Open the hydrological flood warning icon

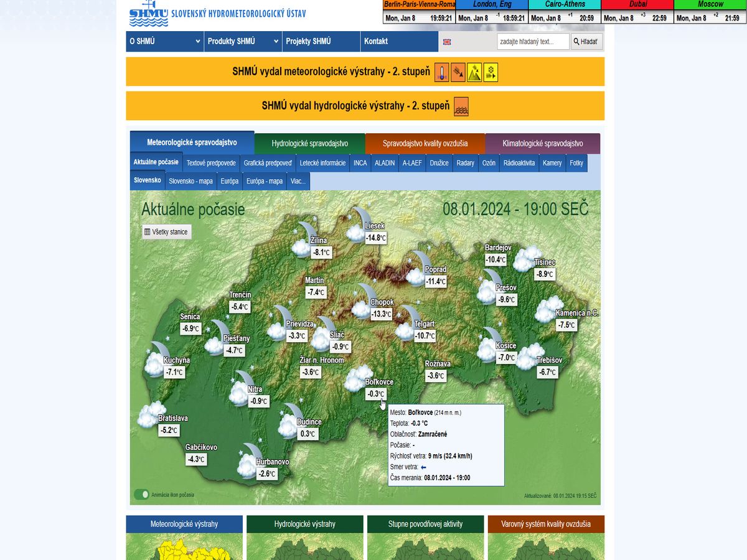click(x=461, y=106)
